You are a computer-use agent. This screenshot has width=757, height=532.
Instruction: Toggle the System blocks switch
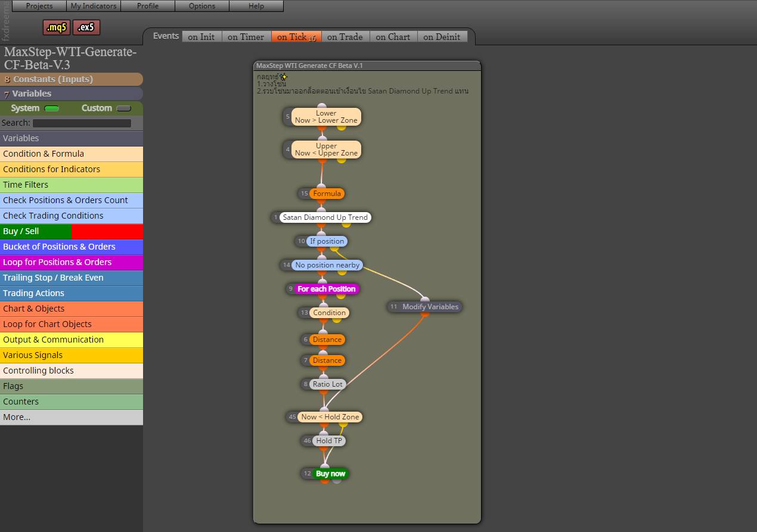[52, 108]
